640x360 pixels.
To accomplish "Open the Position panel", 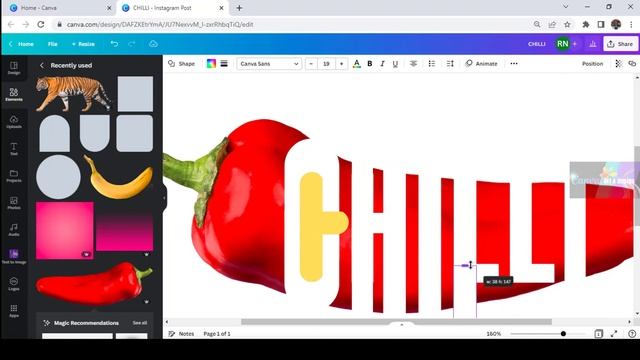I will 592,64.
